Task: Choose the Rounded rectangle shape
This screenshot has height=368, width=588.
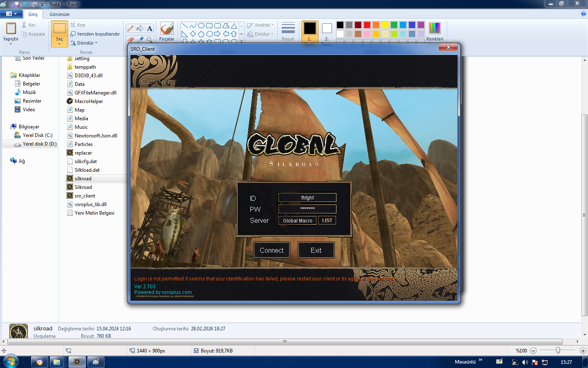Action: pyautogui.click(x=217, y=26)
